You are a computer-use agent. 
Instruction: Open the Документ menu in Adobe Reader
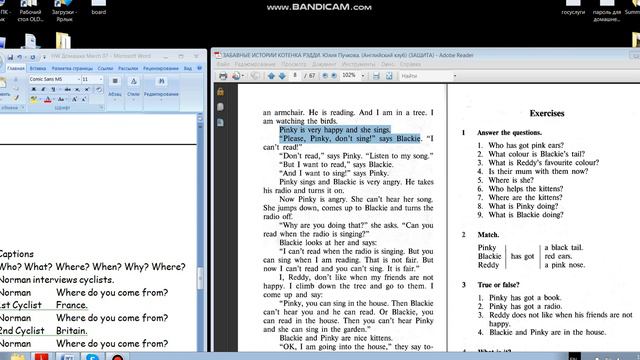(324, 64)
